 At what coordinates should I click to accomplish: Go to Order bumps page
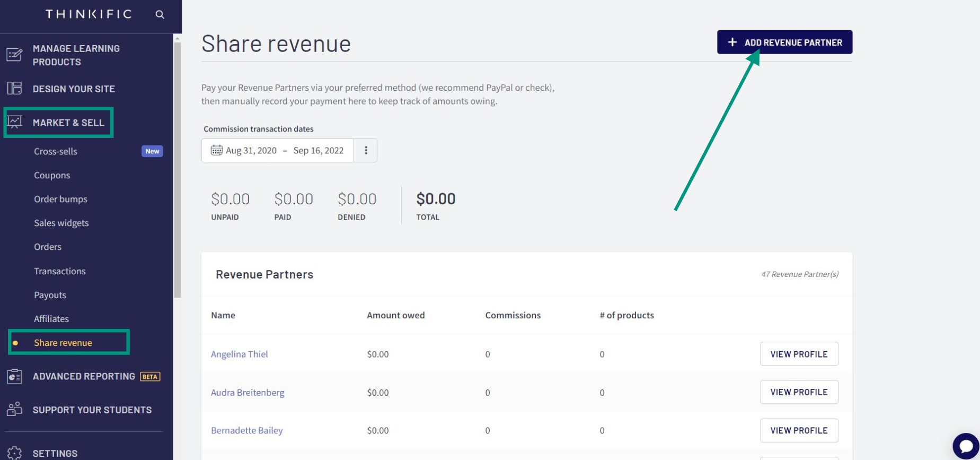pos(60,199)
